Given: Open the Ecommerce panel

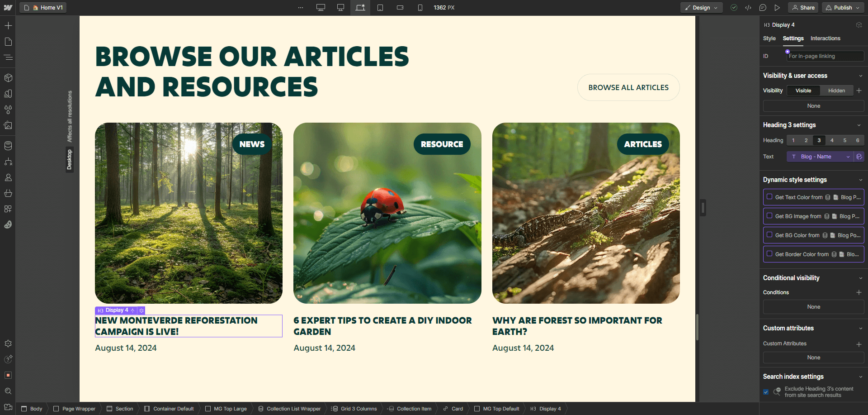Looking at the screenshot, I should [x=8, y=193].
